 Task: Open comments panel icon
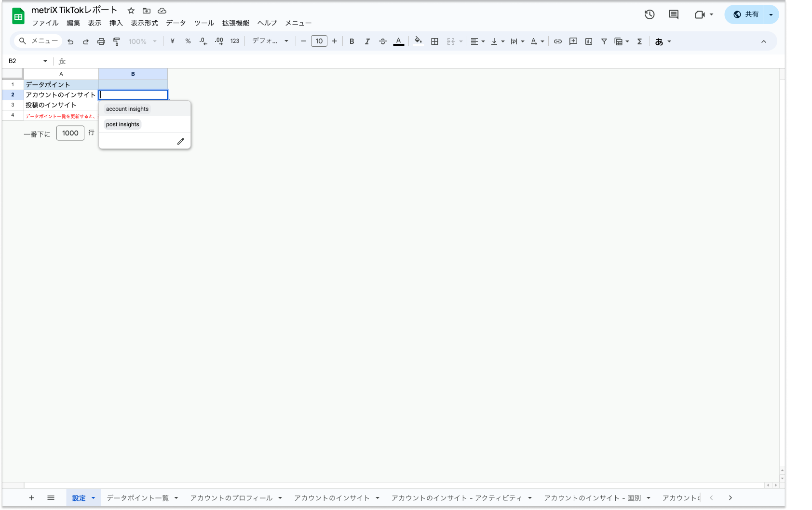click(x=674, y=14)
